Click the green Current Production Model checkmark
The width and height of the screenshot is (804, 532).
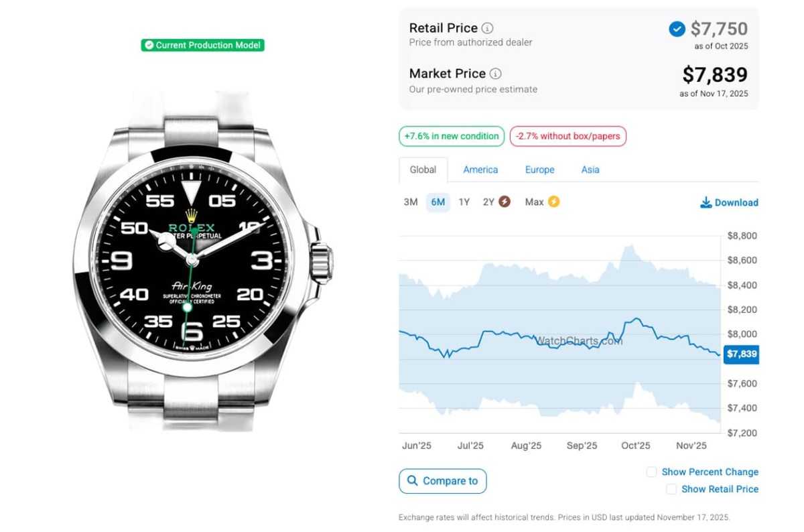[149, 46]
